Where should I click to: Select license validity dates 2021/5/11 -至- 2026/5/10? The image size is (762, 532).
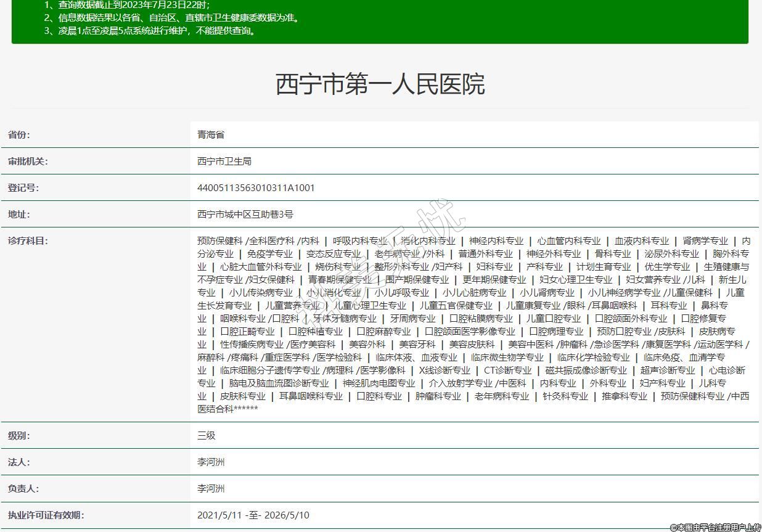pos(253,515)
